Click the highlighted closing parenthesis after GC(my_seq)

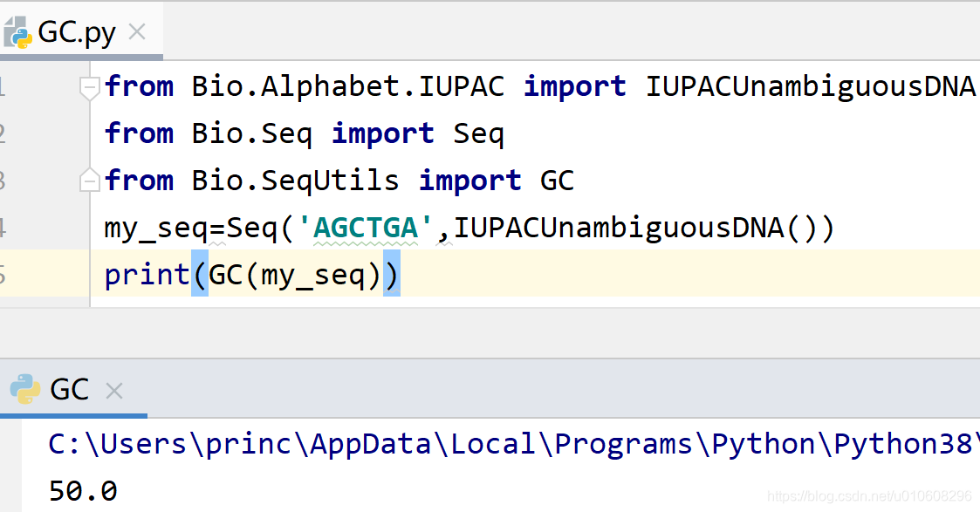(x=391, y=273)
